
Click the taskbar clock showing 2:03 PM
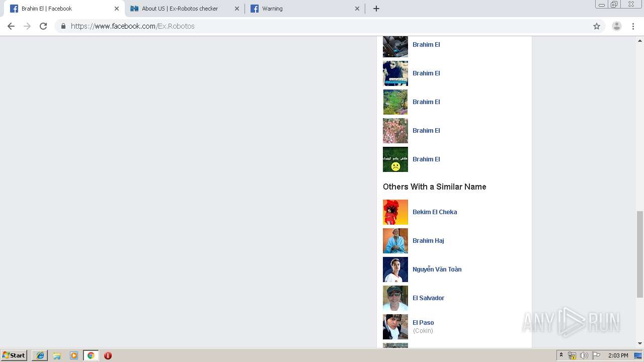click(x=618, y=355)
